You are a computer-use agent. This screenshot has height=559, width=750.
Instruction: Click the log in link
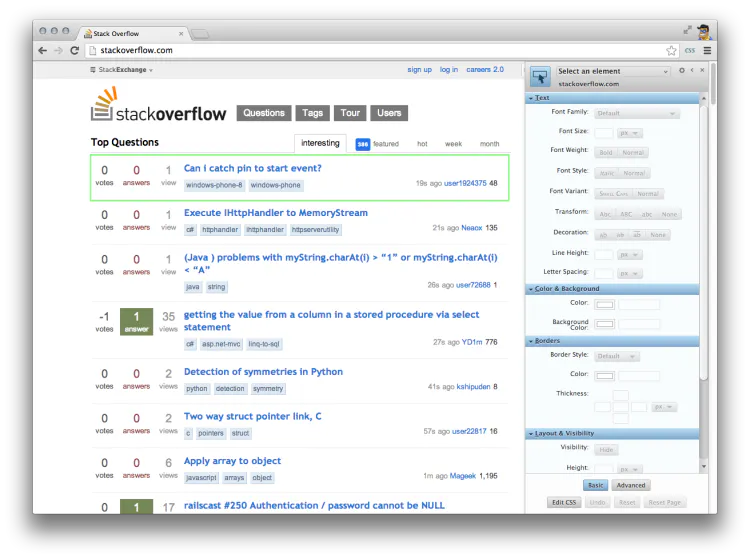[449, 70]
